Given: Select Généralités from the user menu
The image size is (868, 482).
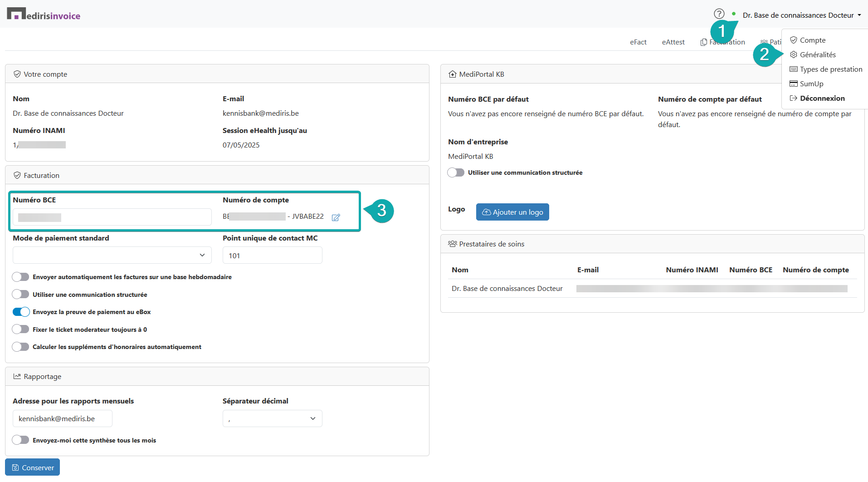Looking at the screenshot, I should (x=813, y=54).
